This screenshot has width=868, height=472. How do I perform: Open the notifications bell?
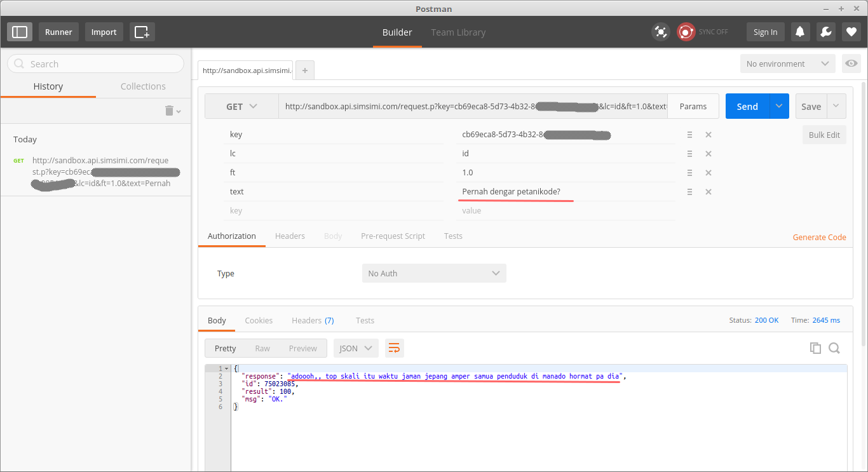tap(800, 32)
